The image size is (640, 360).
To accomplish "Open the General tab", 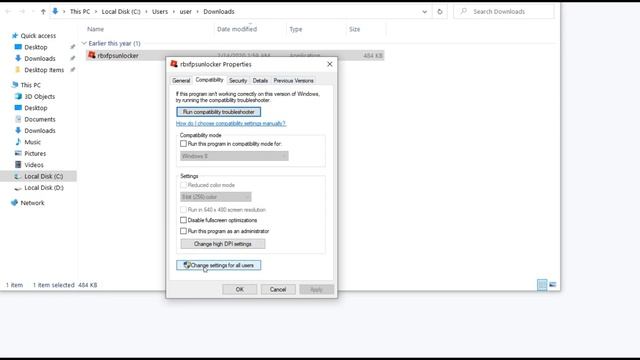I will [x=181, y=80].
